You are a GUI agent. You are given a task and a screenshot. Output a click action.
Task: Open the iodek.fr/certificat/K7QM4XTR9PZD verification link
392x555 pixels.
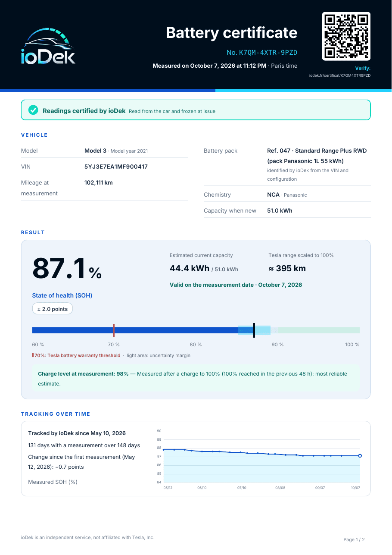pyautogui.click(x=340, y=75)
